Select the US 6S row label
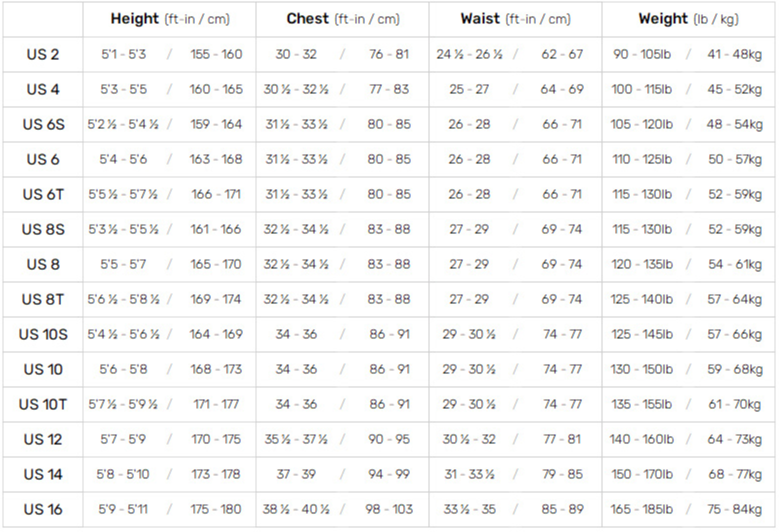 [x=43, y=124]
